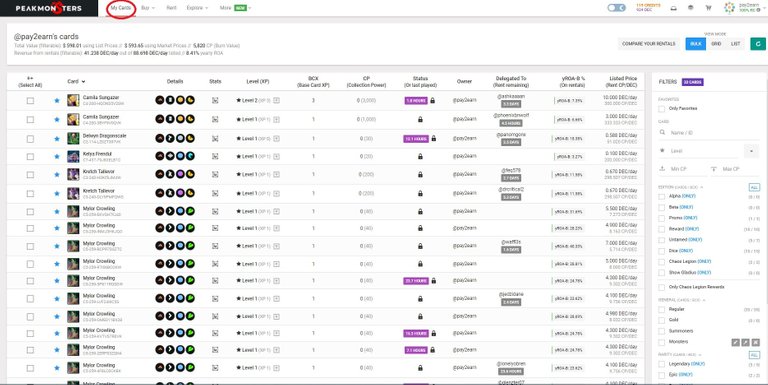Click lock icon in Kelya Frendul status
768x385 pixels.
point(420,157)
